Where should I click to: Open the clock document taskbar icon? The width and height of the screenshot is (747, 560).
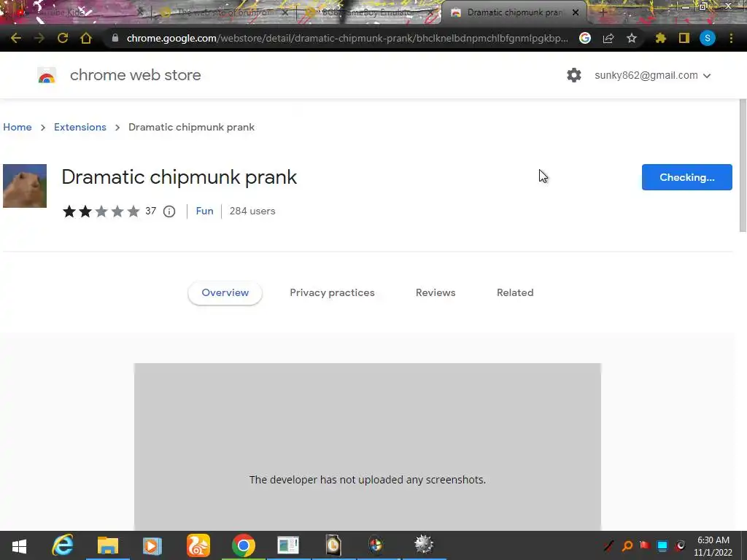click(x=333, y=545)
